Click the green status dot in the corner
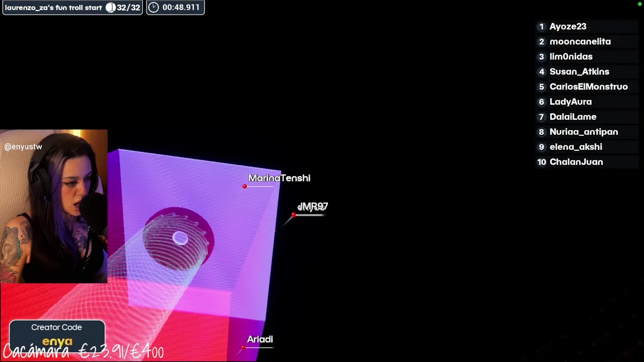Screen dimensions: 644x362 click(x=639, y=5)
